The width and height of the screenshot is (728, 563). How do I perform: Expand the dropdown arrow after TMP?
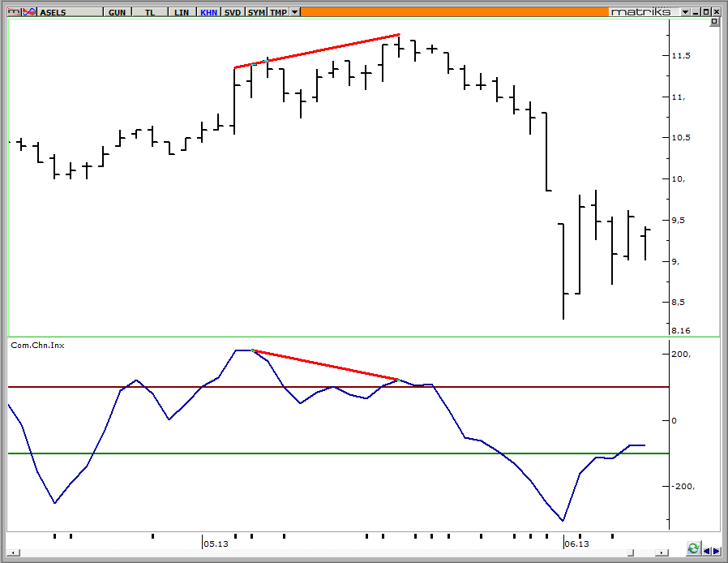[x=295, y=12]
